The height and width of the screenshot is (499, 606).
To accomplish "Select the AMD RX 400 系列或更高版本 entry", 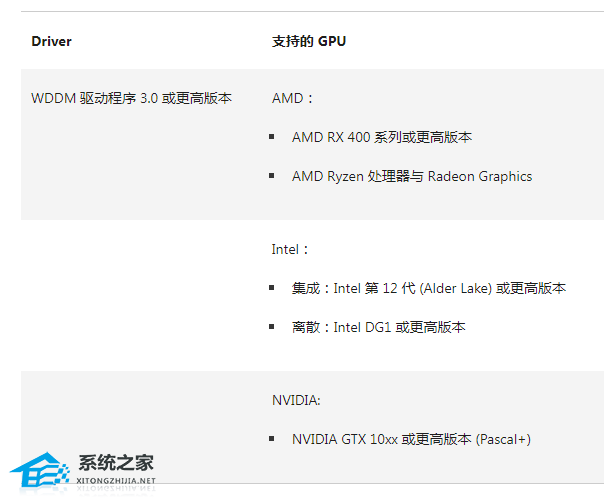I will click(x=381, y=137).
